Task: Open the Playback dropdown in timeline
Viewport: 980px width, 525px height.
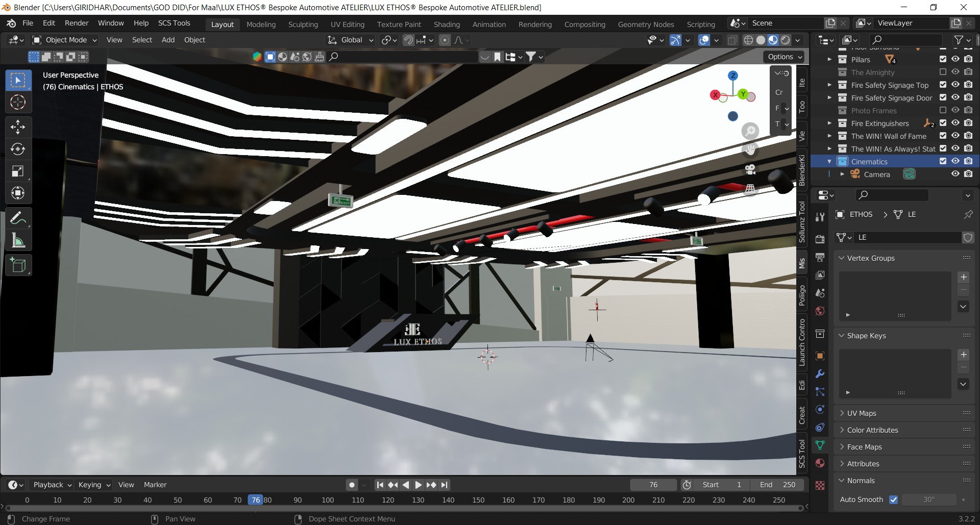Action: [52, 485]
